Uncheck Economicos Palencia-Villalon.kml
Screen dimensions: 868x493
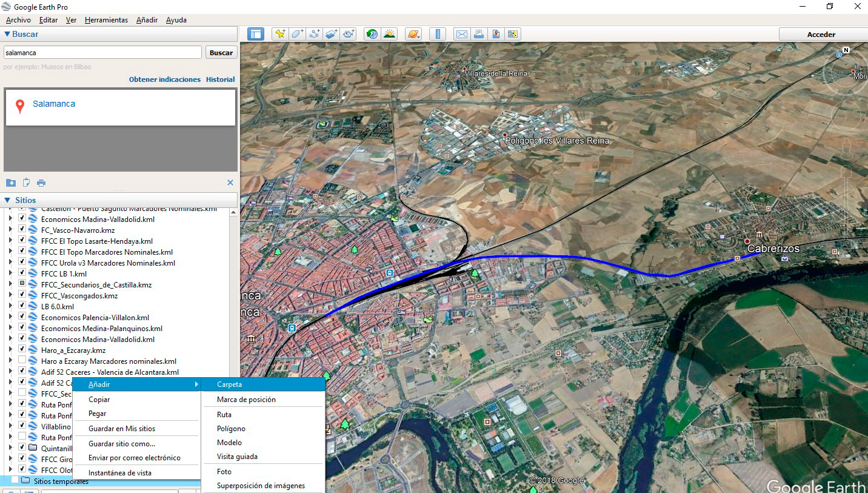pos(22,317)
